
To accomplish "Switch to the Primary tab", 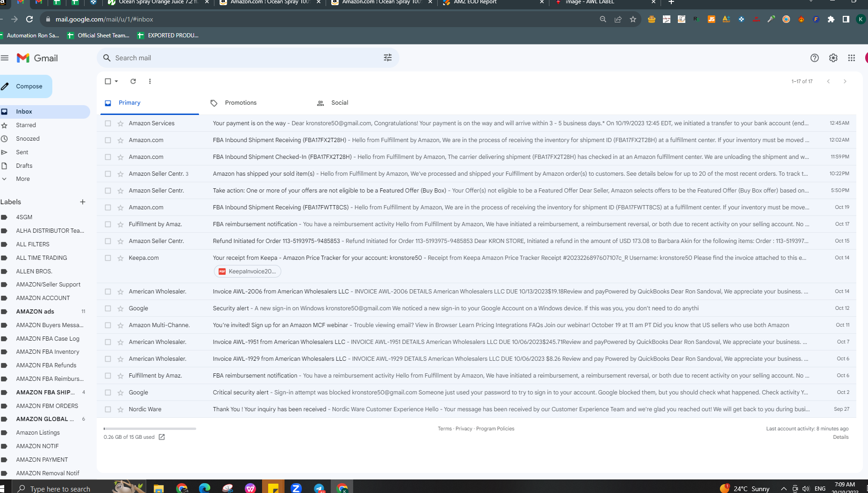I will click(x=149, y=103).
